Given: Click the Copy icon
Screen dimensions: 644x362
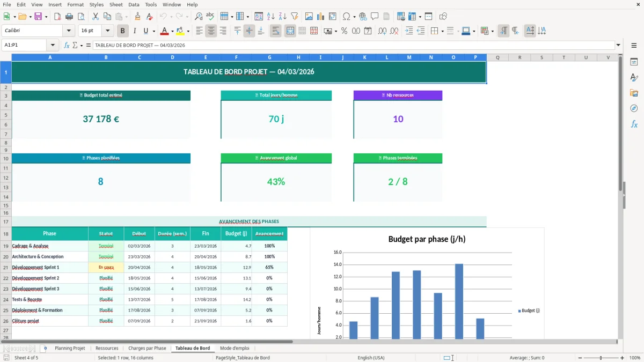Looking at the screenshot, I should [x=107, y=17].
